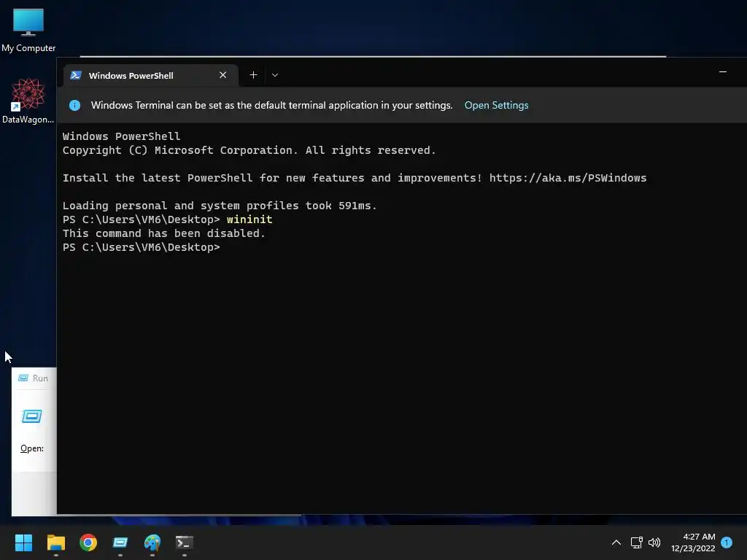Open the My Computer desktop icon
Image resolution: width=747 pixels, height=560 pixels.
28,29
